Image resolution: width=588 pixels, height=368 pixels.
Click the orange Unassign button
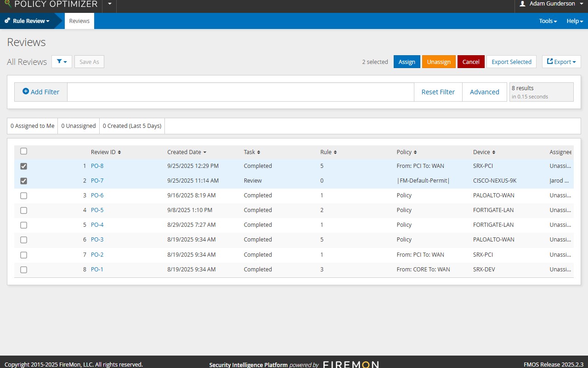[x=439, y=62]
